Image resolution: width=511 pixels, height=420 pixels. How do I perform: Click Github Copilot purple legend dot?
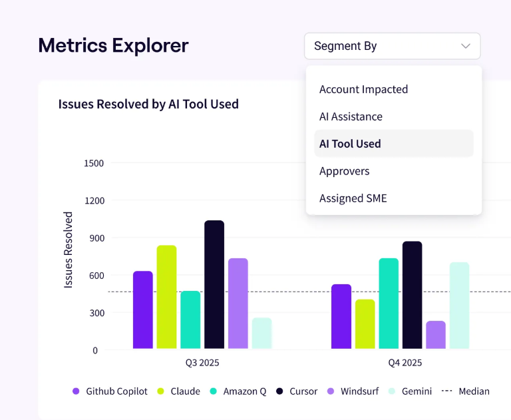(76, 391)
